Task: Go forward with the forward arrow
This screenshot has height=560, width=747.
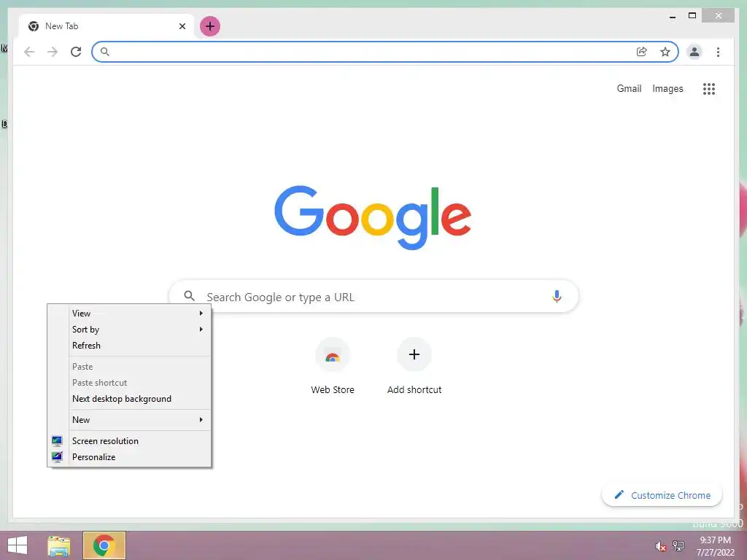Action: click(x=53, y=52)
